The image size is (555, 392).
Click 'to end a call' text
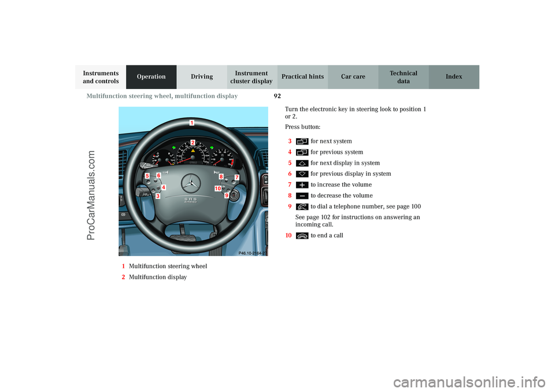327,236
